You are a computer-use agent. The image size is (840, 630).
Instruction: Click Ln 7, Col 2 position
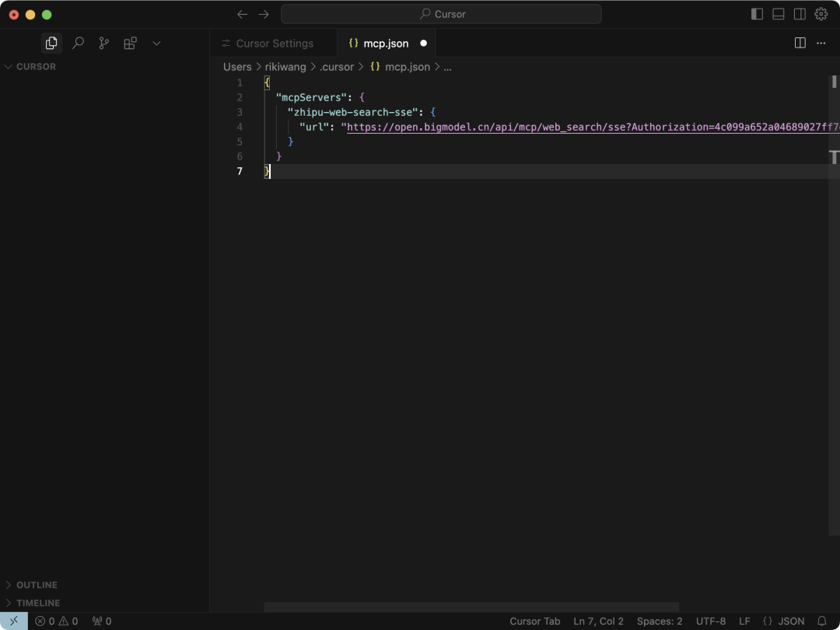click(598, 621)
